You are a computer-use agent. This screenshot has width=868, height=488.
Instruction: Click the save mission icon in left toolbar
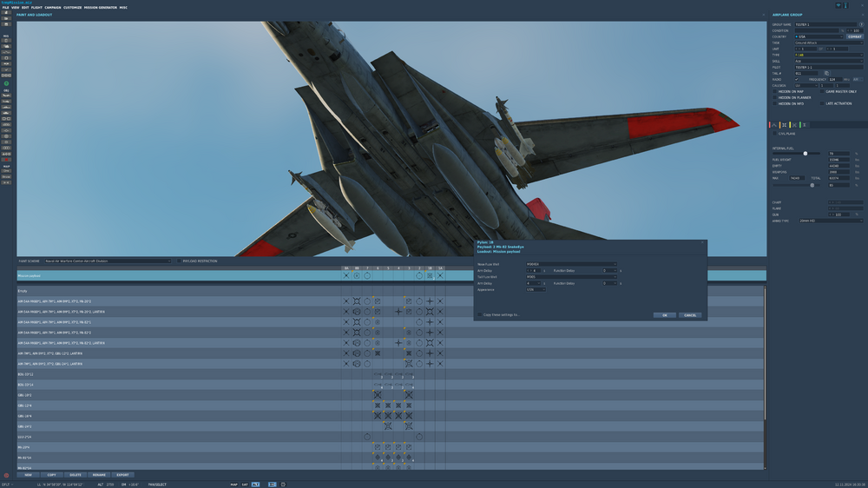tap(7, 24)
